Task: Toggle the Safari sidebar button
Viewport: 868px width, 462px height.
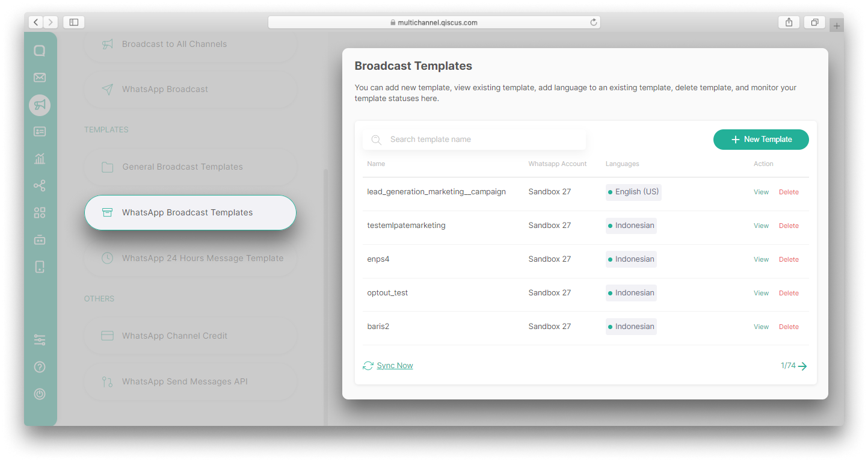Action: tap(73, 22)
